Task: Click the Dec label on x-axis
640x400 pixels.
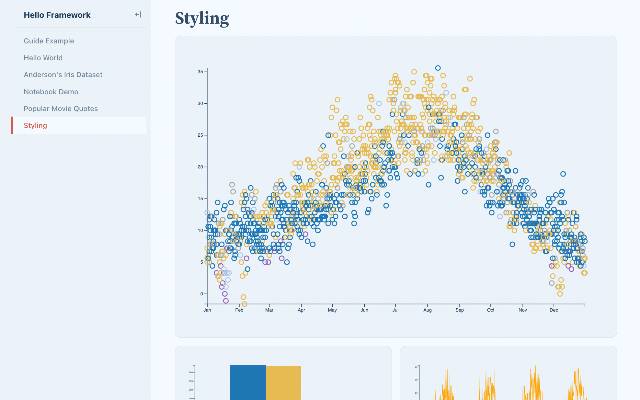Action: coord(554,310)
